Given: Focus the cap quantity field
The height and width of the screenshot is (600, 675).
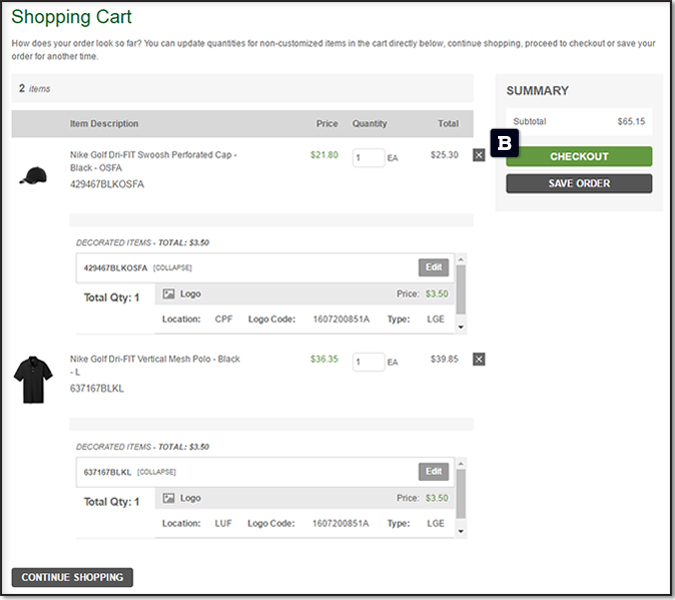Looking at the screenshot, I should pos(368,157).
